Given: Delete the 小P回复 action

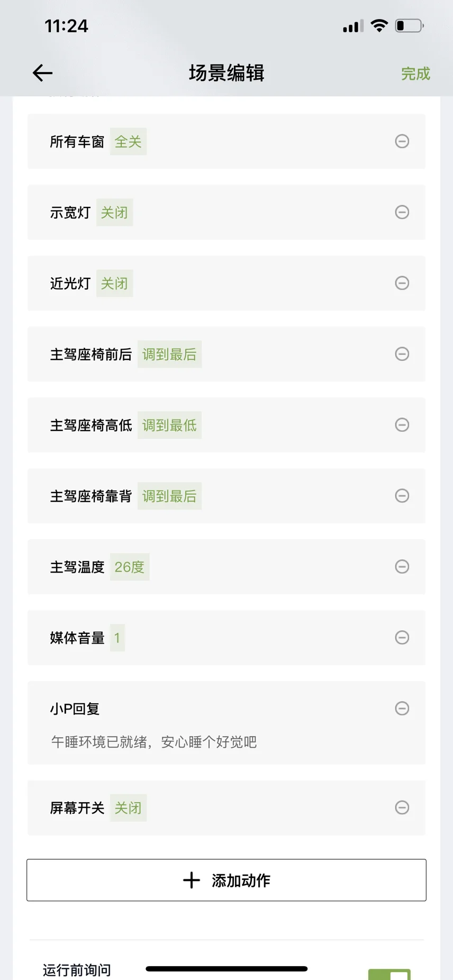Looking at the screenshot, I should [402, 709].
